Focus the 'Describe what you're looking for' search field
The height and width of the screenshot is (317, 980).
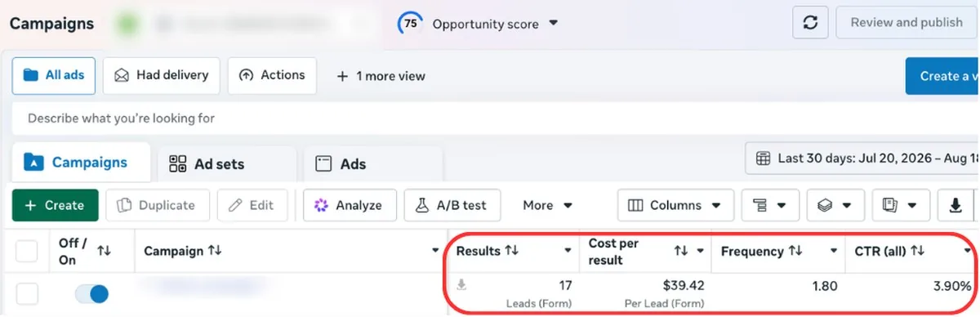tap(495, 118)
